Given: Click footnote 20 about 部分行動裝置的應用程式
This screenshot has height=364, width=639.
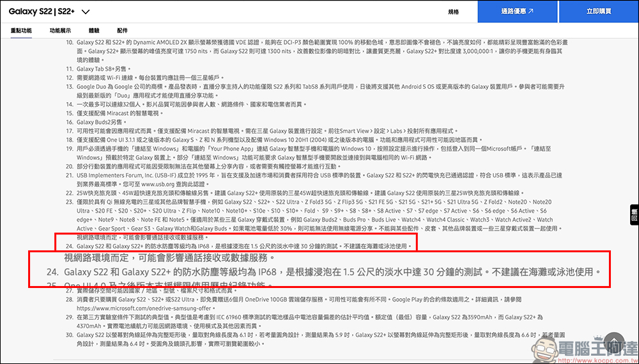Looking at the screenshot, I should 209,167.
